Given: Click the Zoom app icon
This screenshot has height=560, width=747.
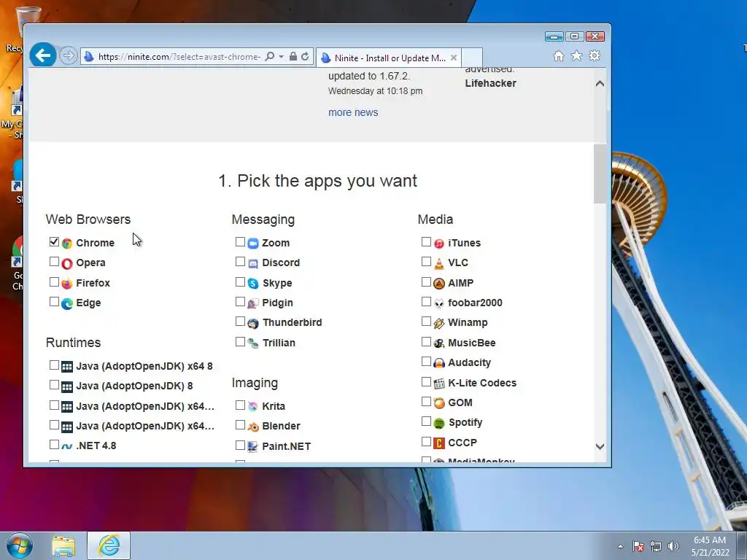Looking at the screenshot, I should (253, 244).
